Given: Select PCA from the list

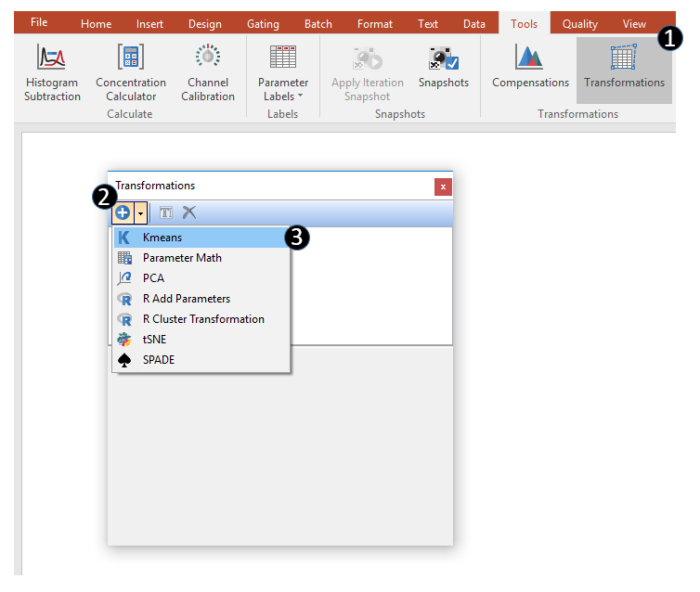Looking at the screenshot, I should pos(153,278).
